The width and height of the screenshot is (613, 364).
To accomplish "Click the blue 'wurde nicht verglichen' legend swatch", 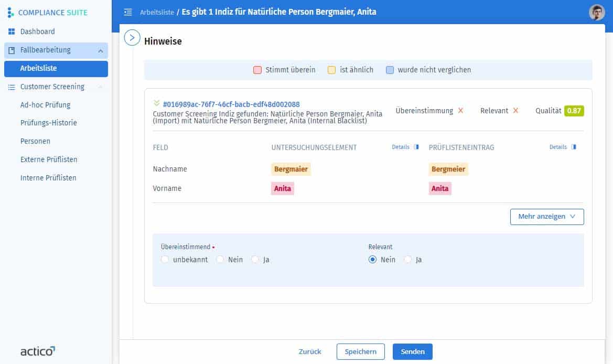I will pyautogui.click(x=390, y=70).
